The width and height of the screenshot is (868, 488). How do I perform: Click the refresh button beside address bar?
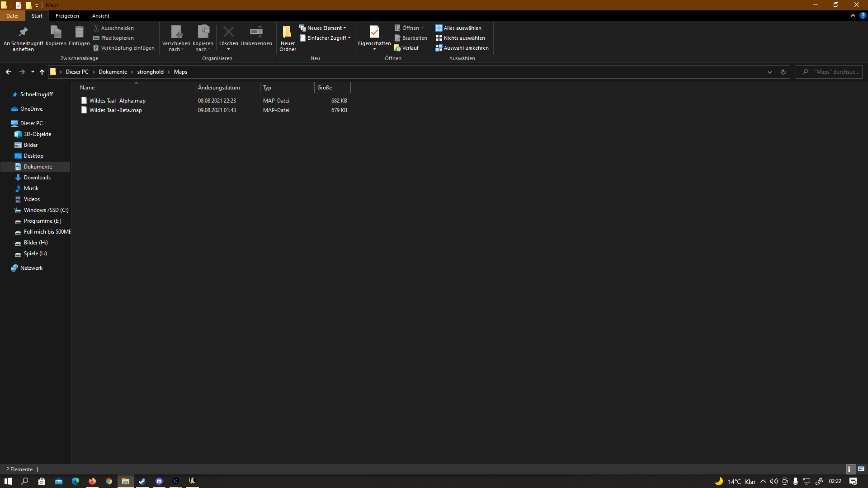[783, 72]
